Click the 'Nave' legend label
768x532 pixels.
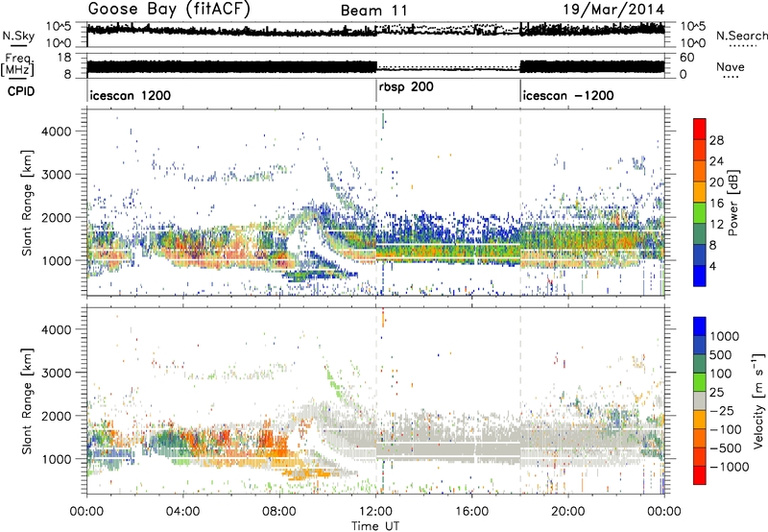point(731,66)
